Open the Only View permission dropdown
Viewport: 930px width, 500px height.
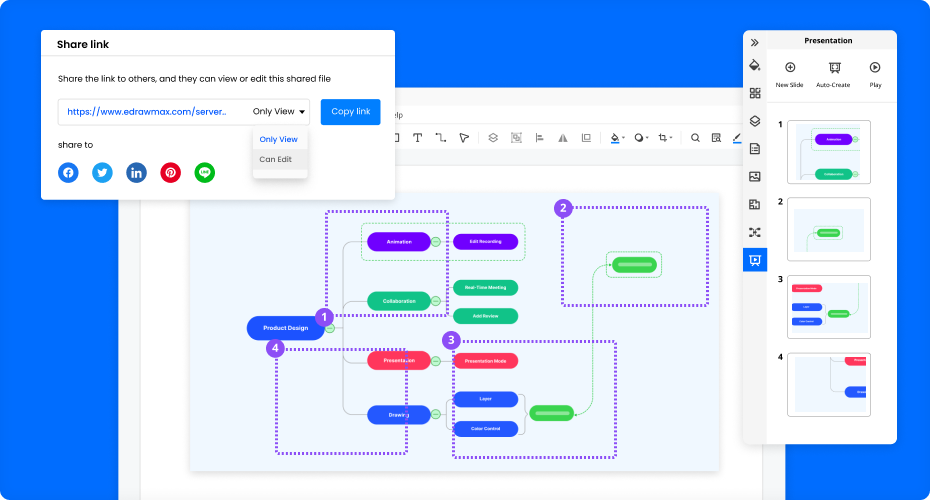[280, 112]
